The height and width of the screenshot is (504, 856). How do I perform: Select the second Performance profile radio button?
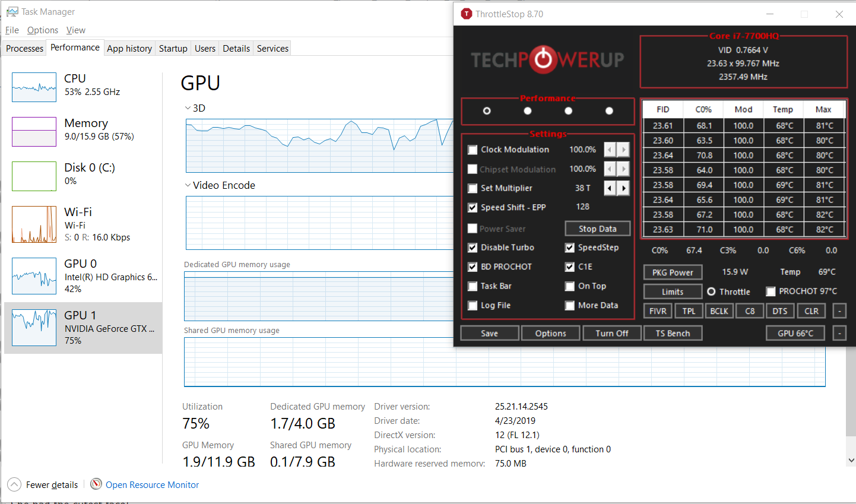528,111
